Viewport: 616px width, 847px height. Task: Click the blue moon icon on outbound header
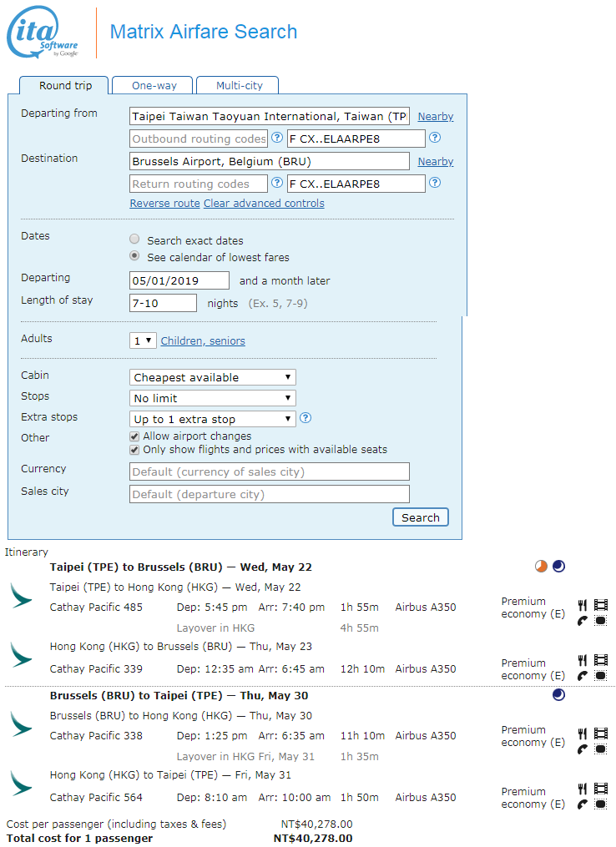(558, 566)
